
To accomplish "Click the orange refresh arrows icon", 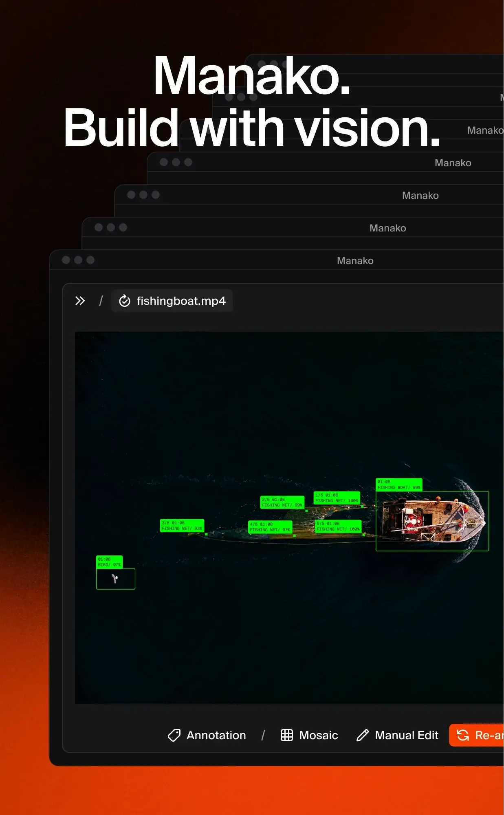I will click(x=463, y=735).
